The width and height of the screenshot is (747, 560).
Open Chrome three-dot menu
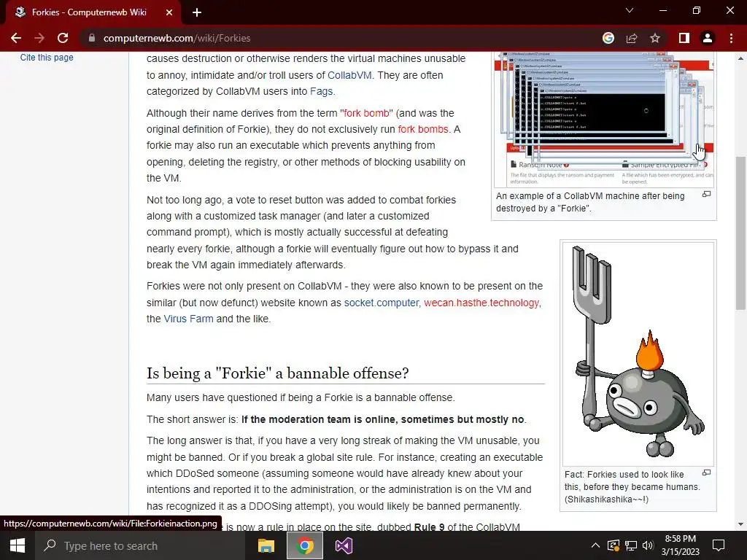coord(731,38)
